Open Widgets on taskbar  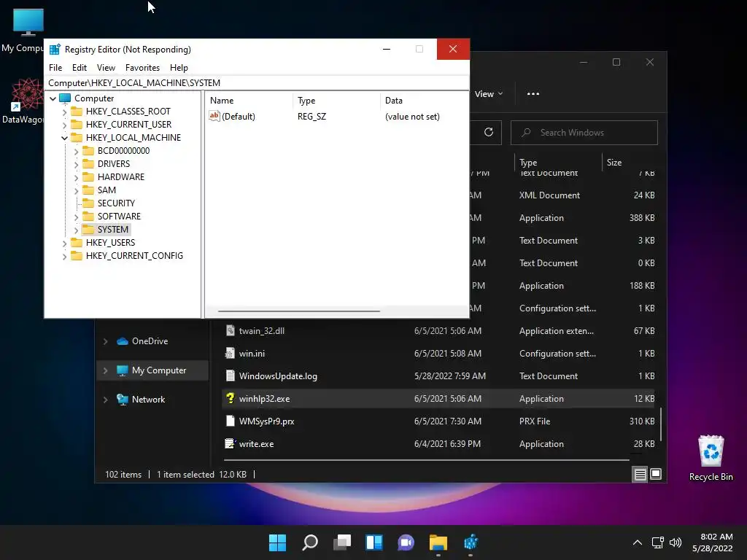pos(374,542)
